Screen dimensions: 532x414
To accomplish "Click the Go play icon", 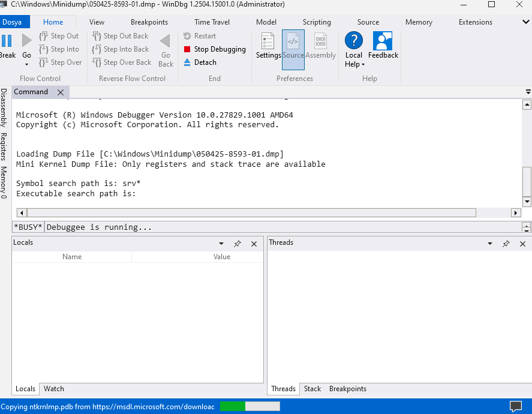I will tap(27, 40).
